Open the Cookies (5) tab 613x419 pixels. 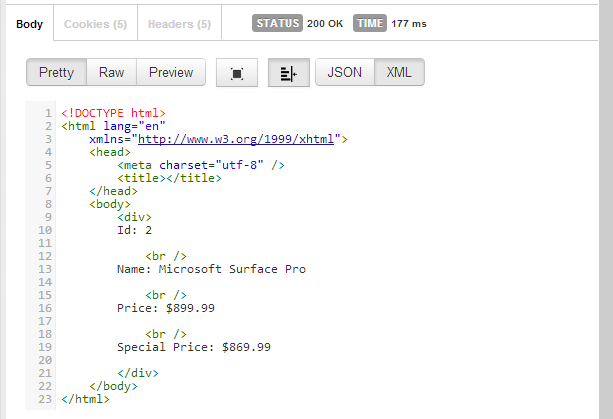coord(95,24)
